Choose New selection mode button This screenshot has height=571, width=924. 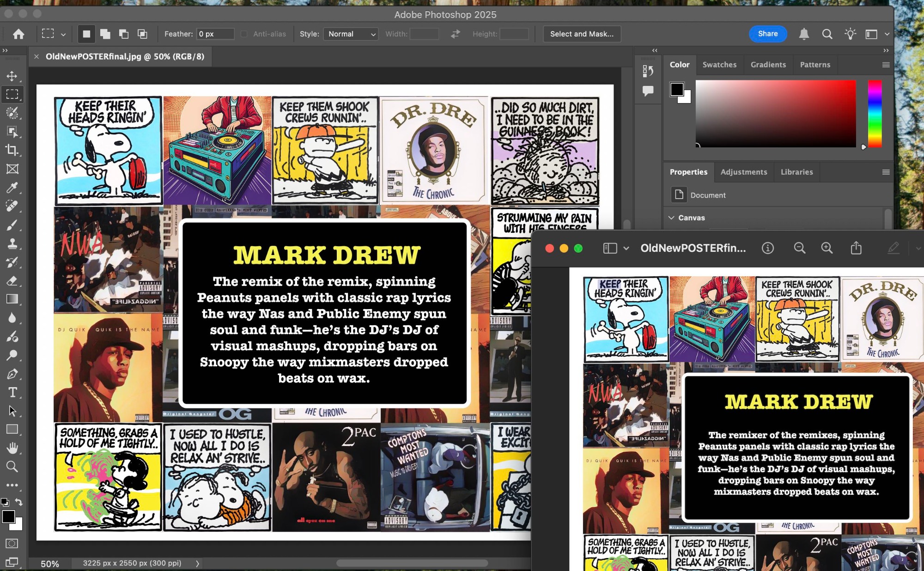[86, 34]
